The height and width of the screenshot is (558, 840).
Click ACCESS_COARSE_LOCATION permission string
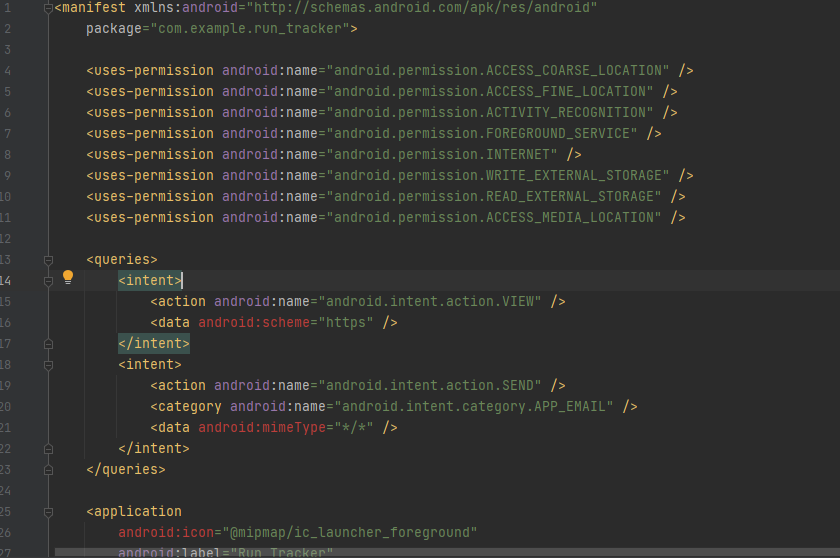point(498,71)
